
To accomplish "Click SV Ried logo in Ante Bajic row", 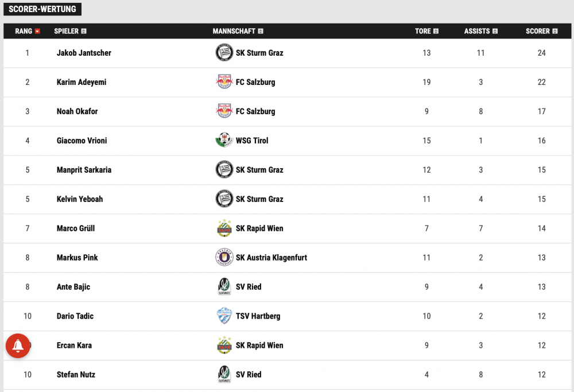I will click(x=224, y=286).
